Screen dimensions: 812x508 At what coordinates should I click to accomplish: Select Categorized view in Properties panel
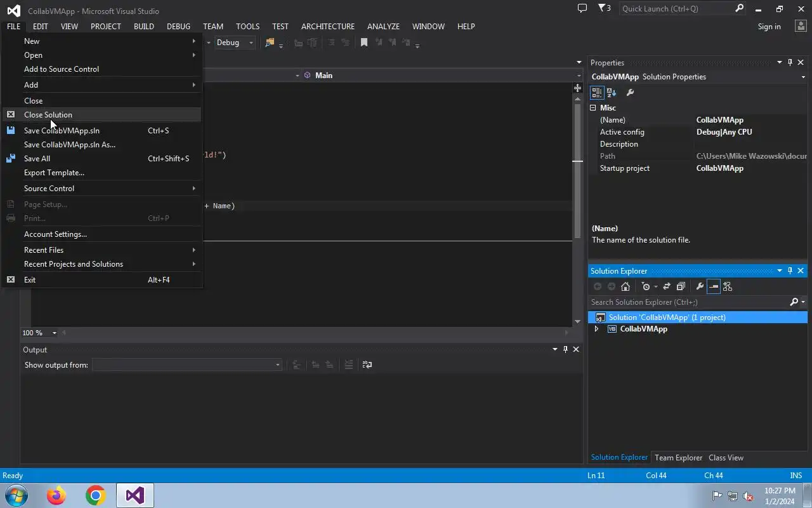tap(597, 93)
